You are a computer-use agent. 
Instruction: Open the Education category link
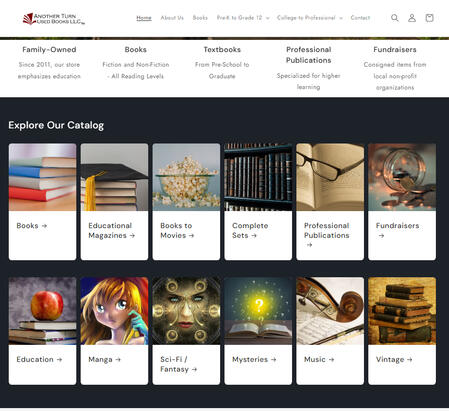(x=39, y=359)
